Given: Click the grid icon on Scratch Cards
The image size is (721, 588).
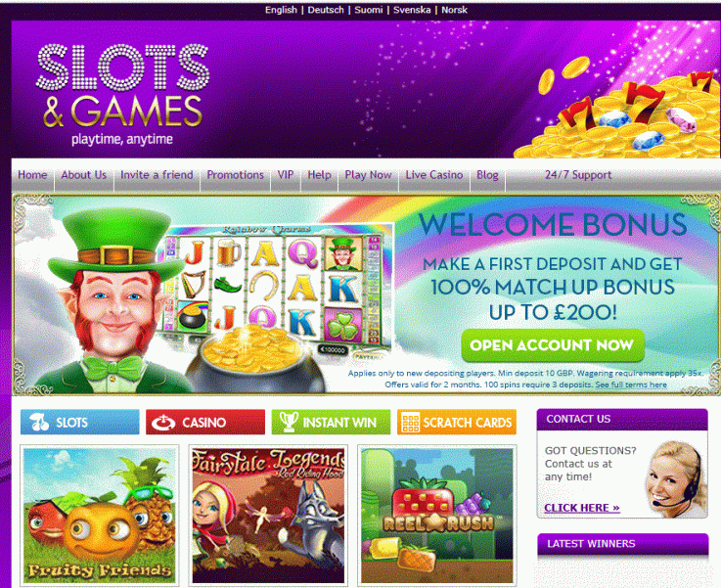Looking at the screenshot, I should 410,422.
